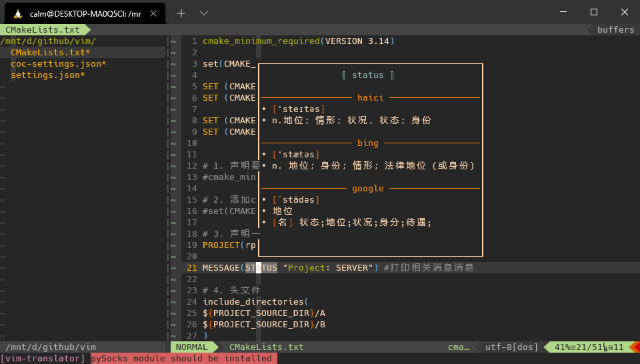The width and height of the screenshot is (640, 364).
Task: Click VERSION 3.14 text on line 1
Action: (357, 41)
